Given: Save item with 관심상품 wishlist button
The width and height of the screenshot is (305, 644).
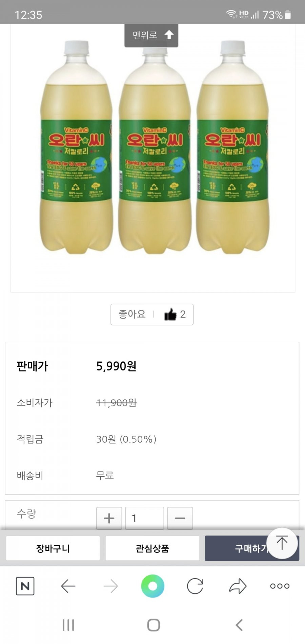Looking at the screenshot, I should (x=152, y=548).
